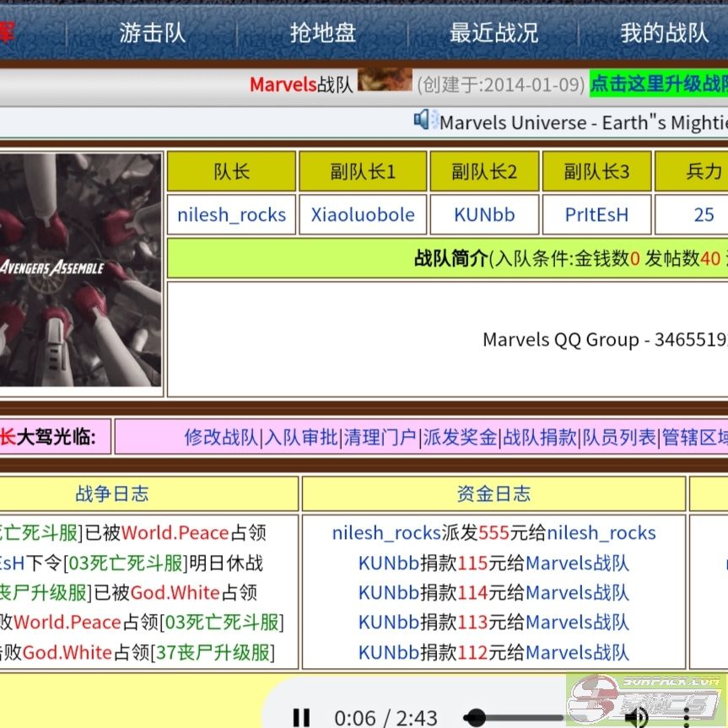Viewport: 728px width, 728px height.
Task: Open audio player more options menu
Action: pyautogui.click(x=687, y=717)
